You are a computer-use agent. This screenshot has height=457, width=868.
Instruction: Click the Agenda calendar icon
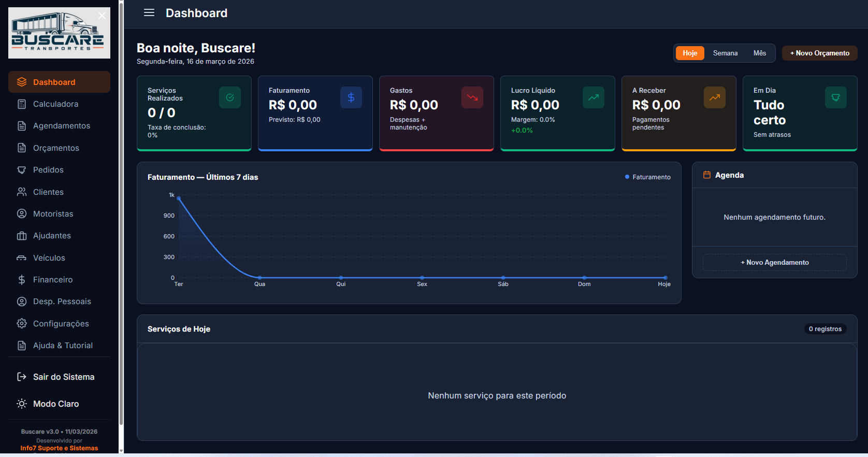[706, 175]
